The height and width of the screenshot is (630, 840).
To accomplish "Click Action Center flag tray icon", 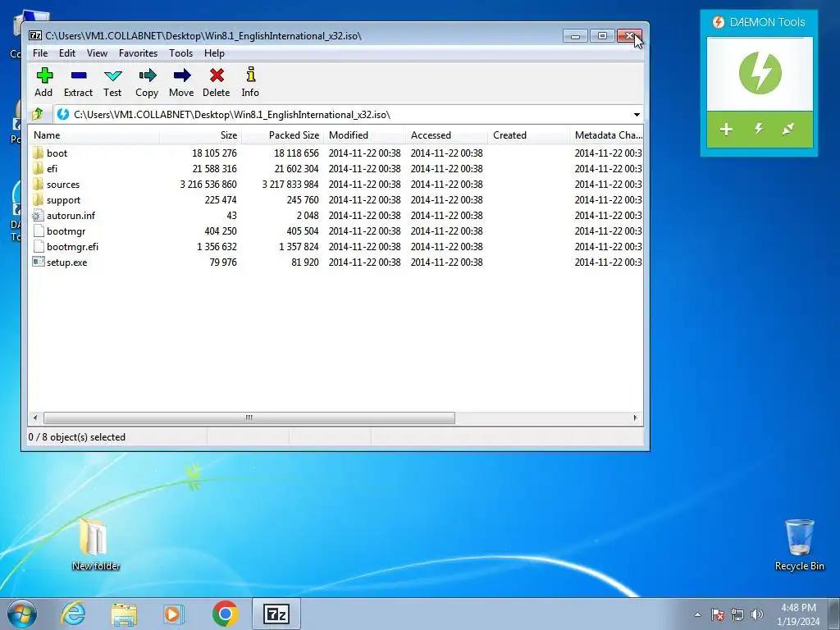I will (x=718, y=614).
